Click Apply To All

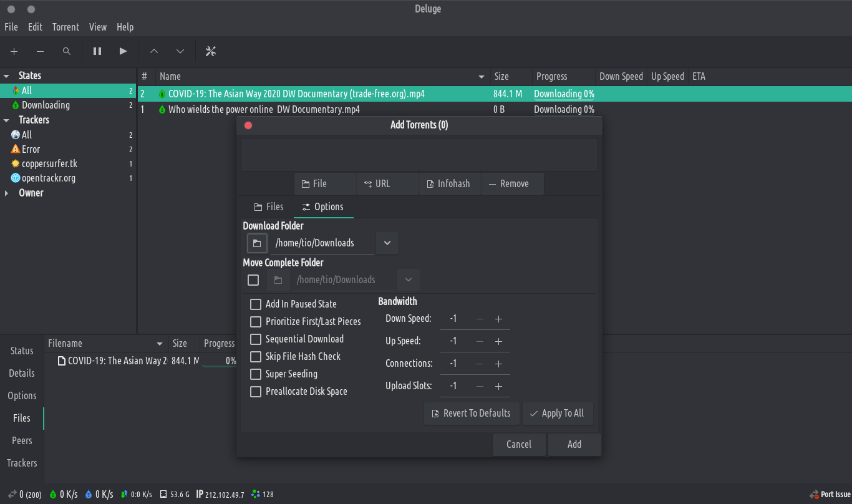point(558,414)
